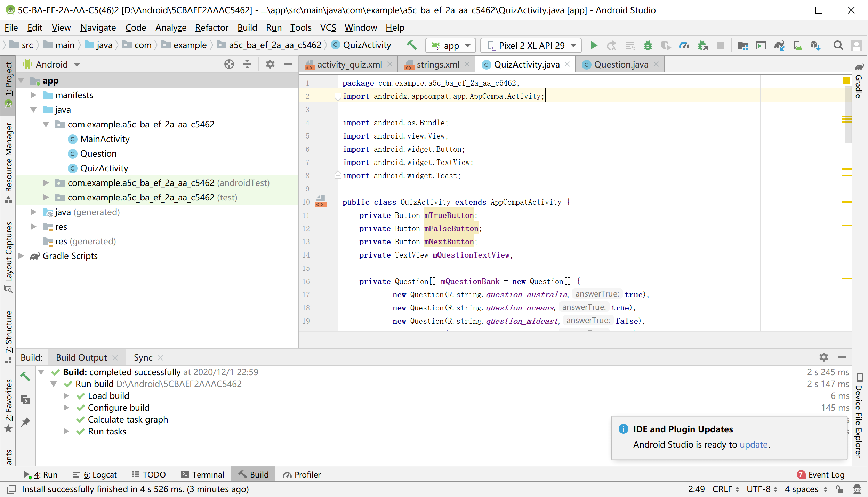This screenshot has width=868, height=497.
Task: Hide the Build panel with the minus icon
Action: pos(842,357)
